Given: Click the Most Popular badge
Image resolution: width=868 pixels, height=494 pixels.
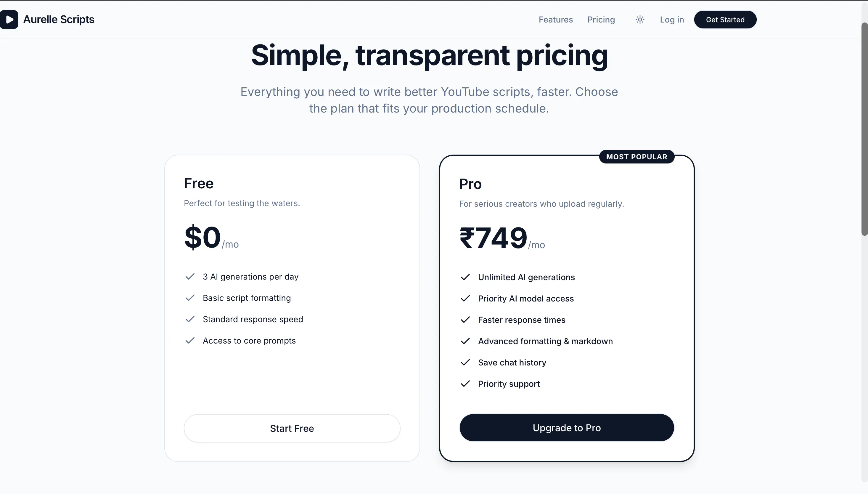Looking at the screenshot, I should click(x=636, y=157).
